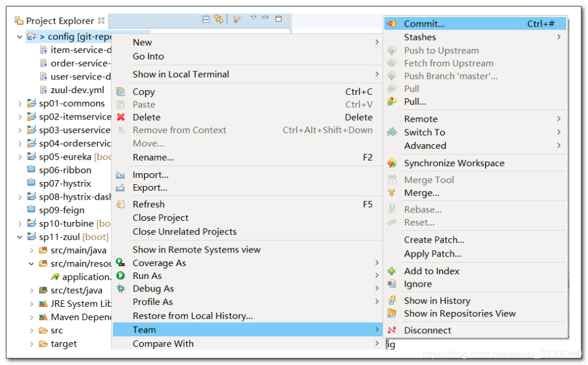
Task: Click the Commit... icon in Team submenu
Action: tap(391, 24)
